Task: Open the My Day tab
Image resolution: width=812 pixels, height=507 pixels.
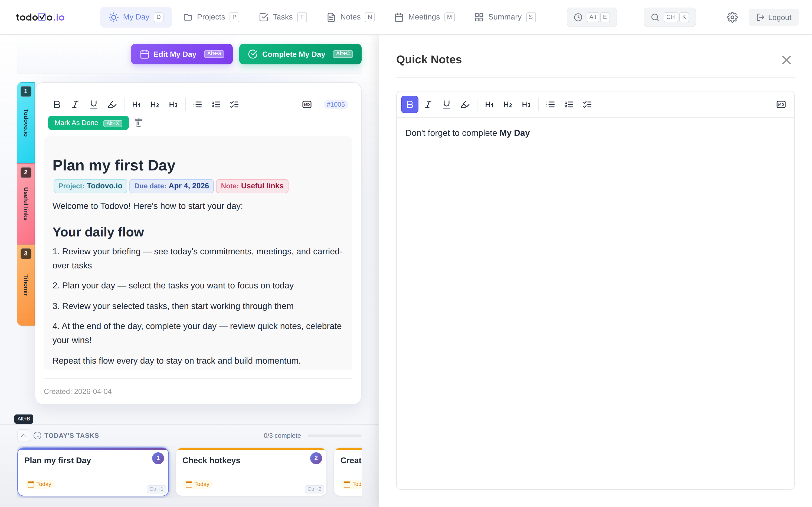Action: point(136,17)
